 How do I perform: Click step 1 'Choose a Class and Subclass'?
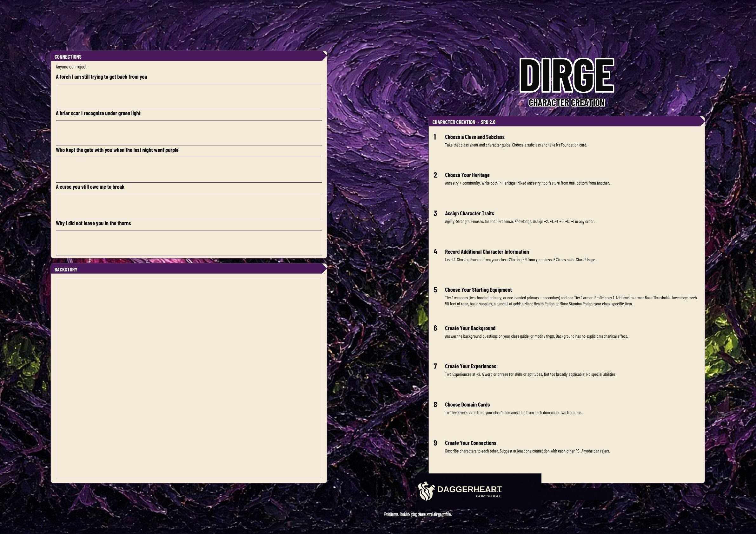click(474, 137)
